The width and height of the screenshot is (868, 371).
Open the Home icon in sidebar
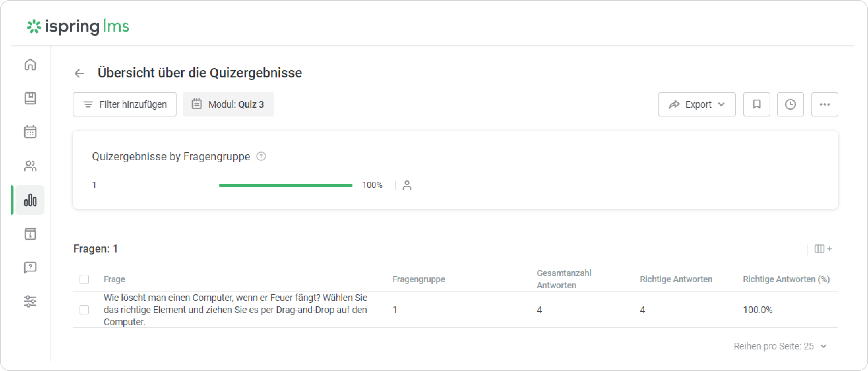[30, 64]
